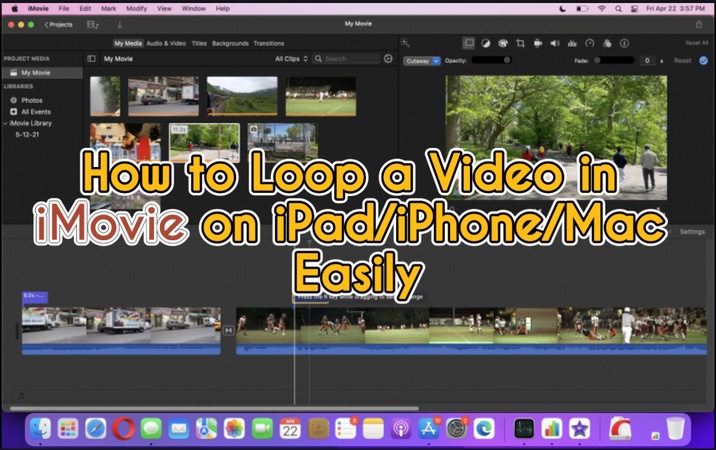716x450 pixels.
Task: Select the cropping tool
Action: coord(520,43)
